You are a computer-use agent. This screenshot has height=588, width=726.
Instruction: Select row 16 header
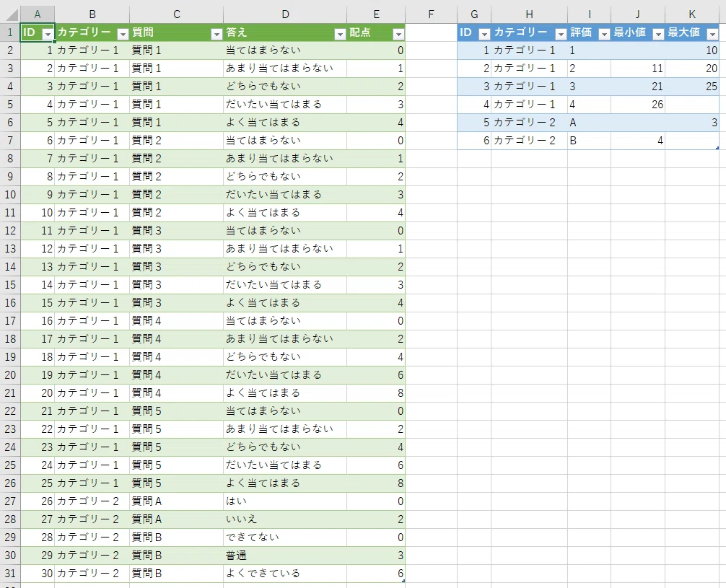[x=10, y=303]
